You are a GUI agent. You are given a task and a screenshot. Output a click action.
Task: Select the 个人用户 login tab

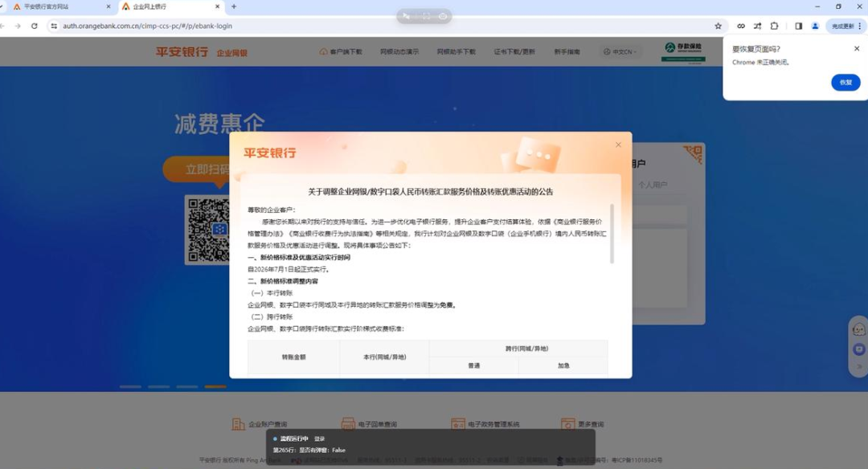(652, 185)
